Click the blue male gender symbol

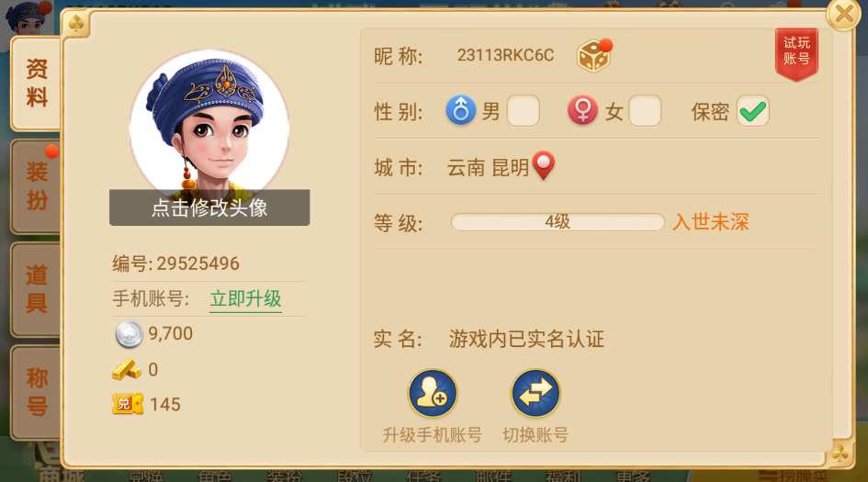tap(460, 109)
